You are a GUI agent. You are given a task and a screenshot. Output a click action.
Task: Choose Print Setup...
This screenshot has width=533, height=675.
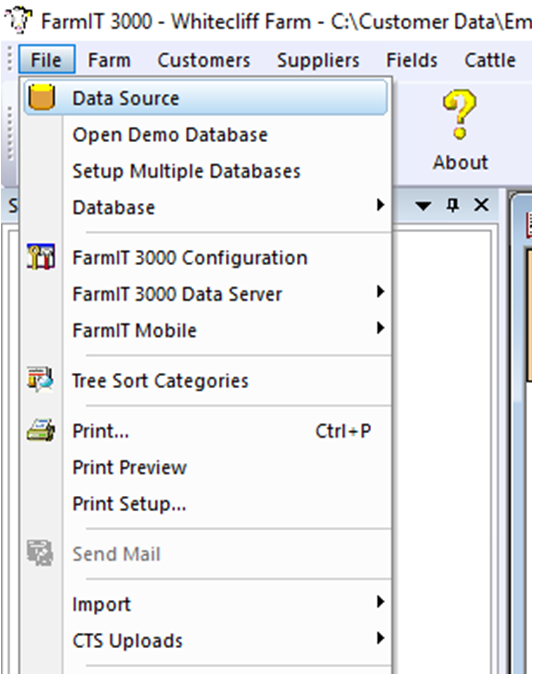(206, 504)
